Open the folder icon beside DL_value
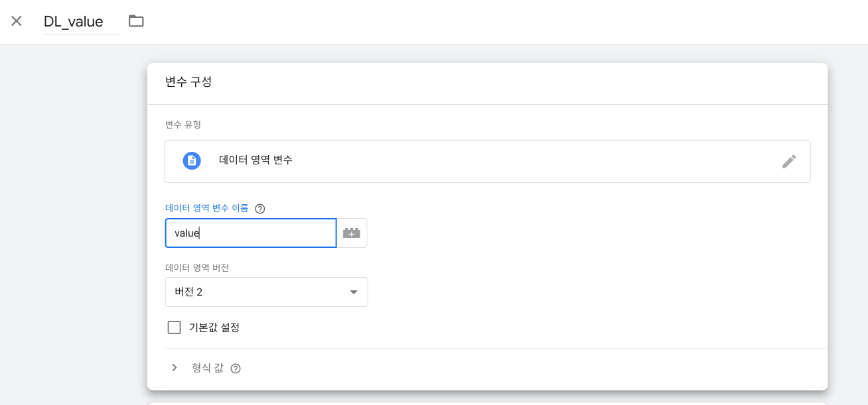The image size is (868, 405). (x=136, y=21)
